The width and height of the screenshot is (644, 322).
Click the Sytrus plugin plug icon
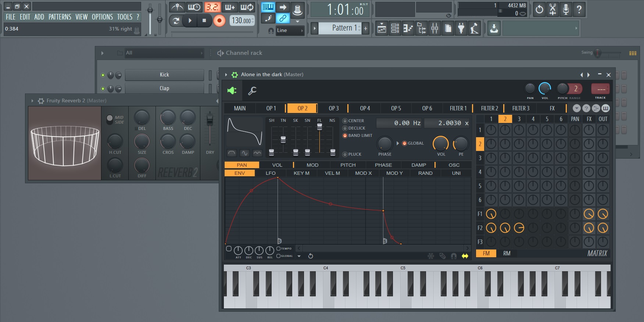(x=232, y=91)
